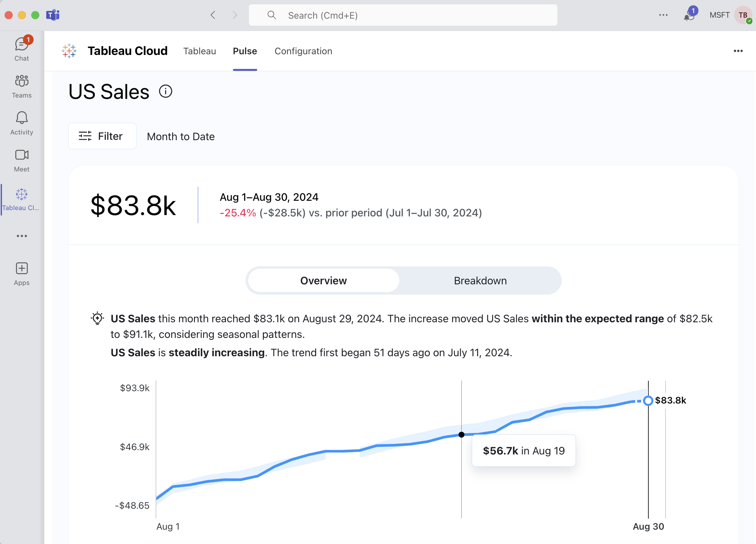Open more apps ellipsis in sidebar

coord(22,236)
